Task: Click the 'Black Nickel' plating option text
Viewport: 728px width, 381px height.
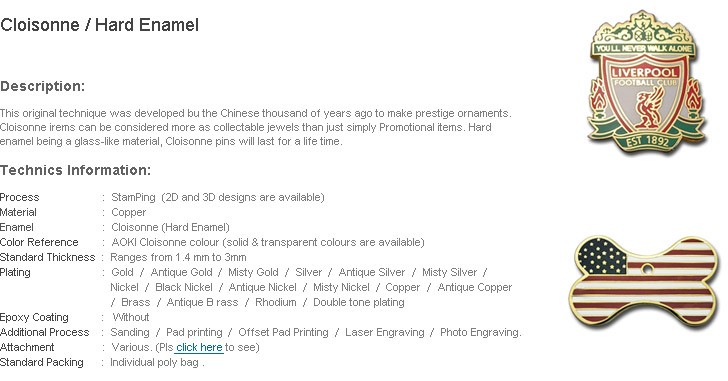Action: pos(184,287)
